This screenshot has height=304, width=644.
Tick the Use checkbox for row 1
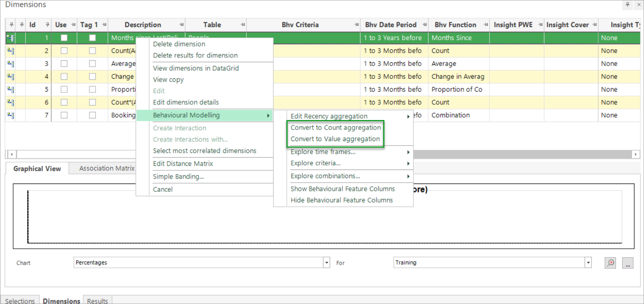[64, 38]
